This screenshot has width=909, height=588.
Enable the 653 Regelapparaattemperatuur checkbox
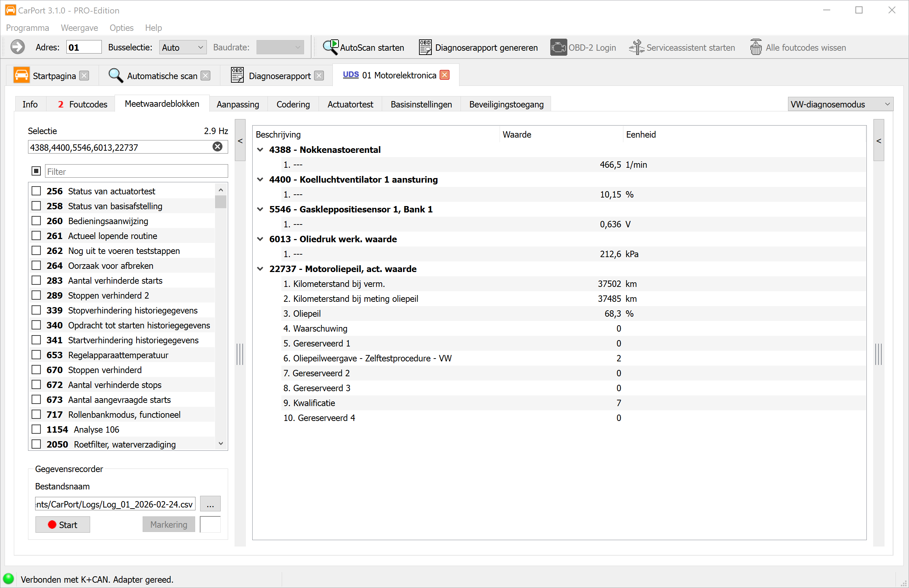coord(36,355)
